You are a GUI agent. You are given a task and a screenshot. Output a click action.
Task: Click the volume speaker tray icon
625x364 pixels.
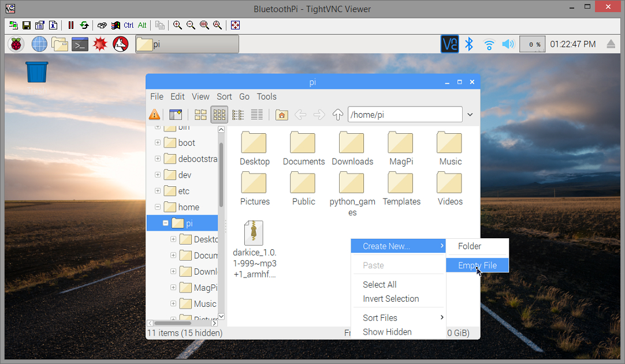[508, 44]
